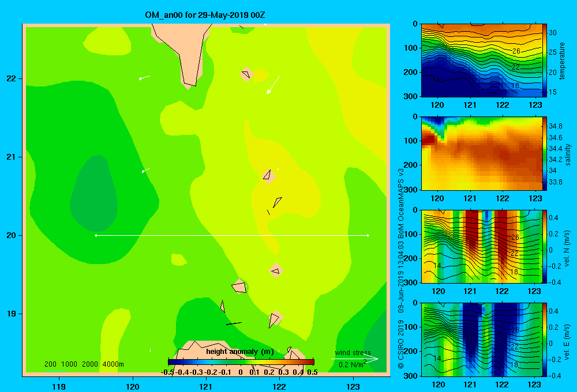Click the salinity color bar
577x392 pixels.
[x=545, y=153]
